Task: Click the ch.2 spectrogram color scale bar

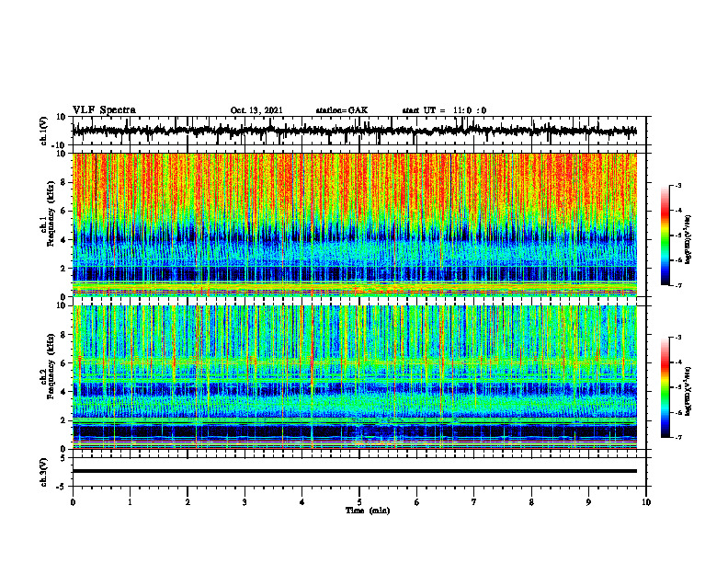Action: (665, 387)
